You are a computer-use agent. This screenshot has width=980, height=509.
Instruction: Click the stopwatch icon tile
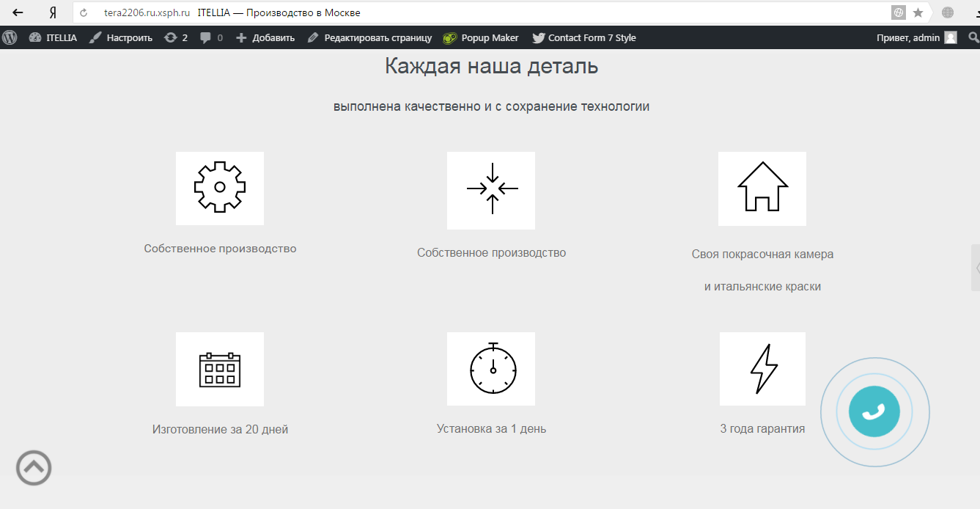491,369
